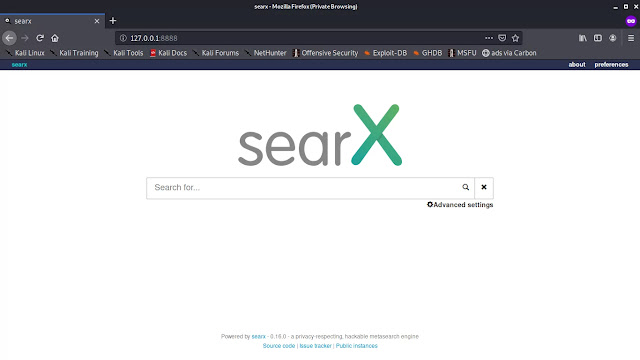This screenshot has width=640, height=360.
Task: Open the Kali Tools bookmark
Action: tap(124, 53)
